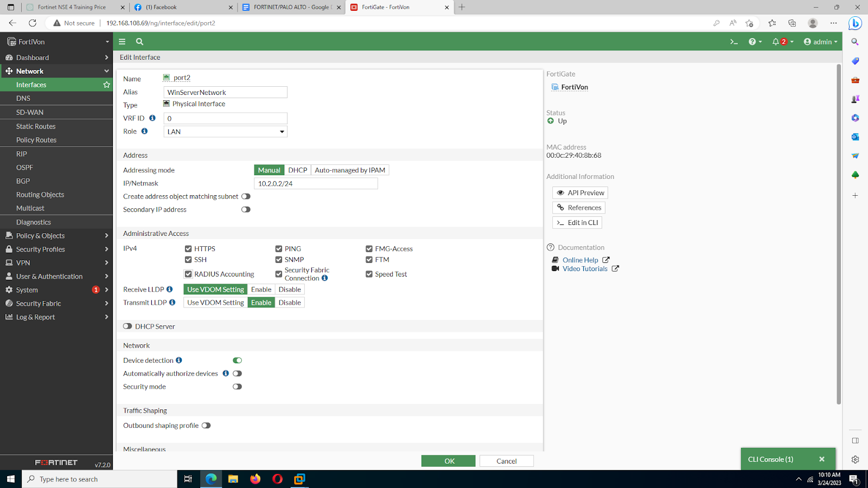Toggle the hamburger menu icon
Image resolution: width=868 pixels, height=488 pixels.
[x=122, y=42]
